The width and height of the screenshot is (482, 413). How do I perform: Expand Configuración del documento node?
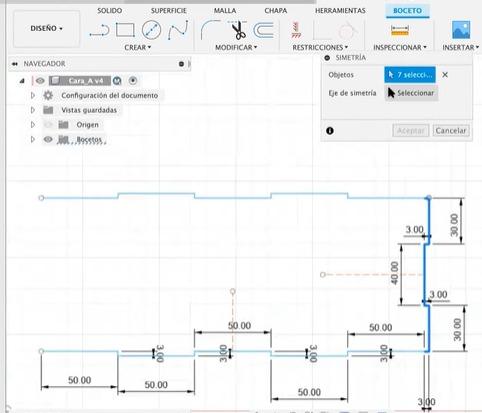33,95
